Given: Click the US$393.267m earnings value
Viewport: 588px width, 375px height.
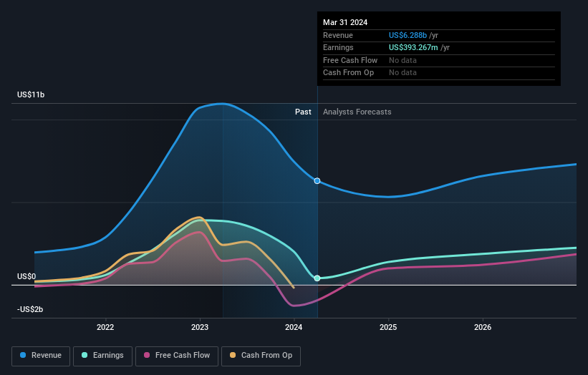Looking at the screenshot, I should [413, 47].
